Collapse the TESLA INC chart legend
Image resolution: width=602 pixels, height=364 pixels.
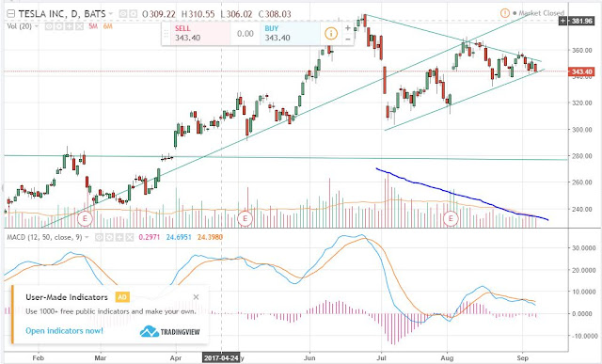[10, 14]
